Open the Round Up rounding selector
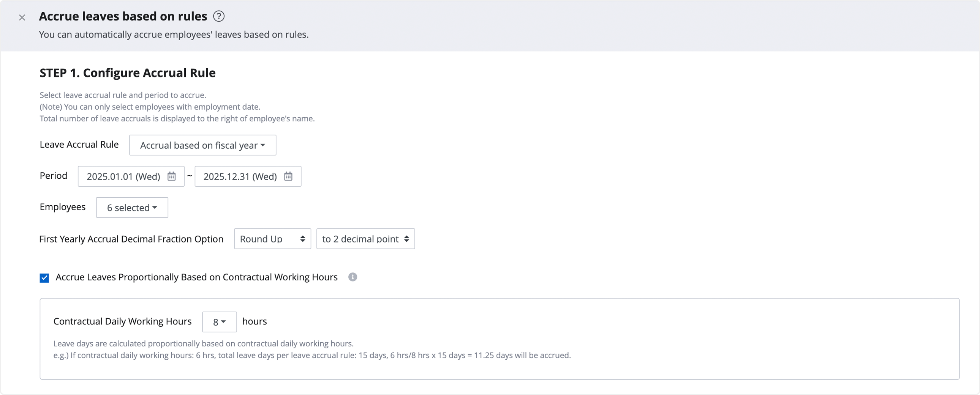This screenshot has height=395, width=980. point(272,239)
